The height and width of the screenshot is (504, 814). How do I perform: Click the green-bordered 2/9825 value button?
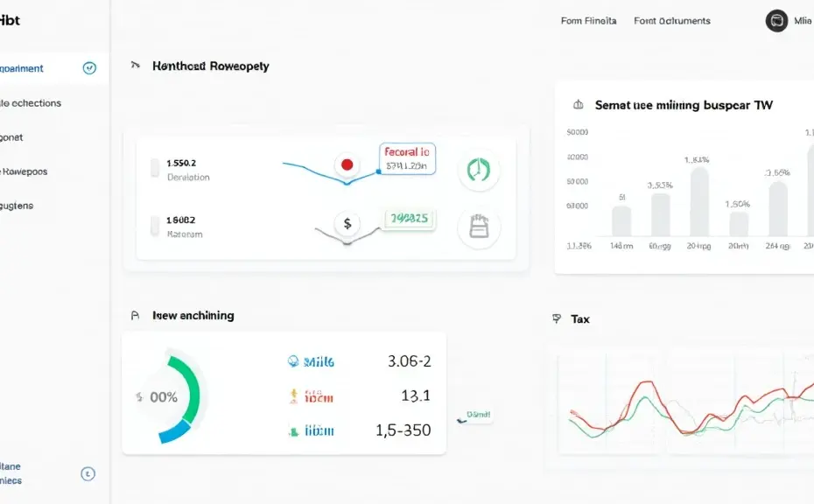409,220
